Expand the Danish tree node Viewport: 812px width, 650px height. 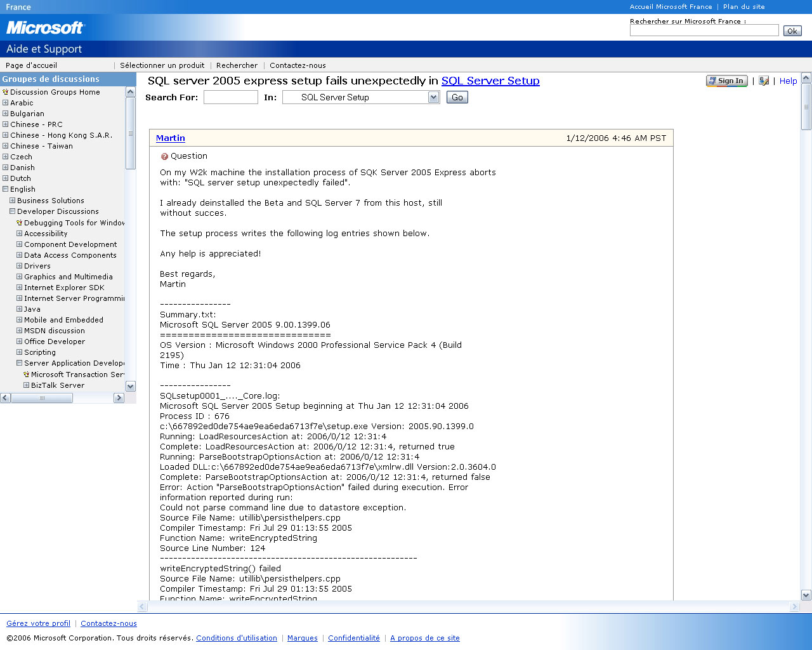click(5, 168)
